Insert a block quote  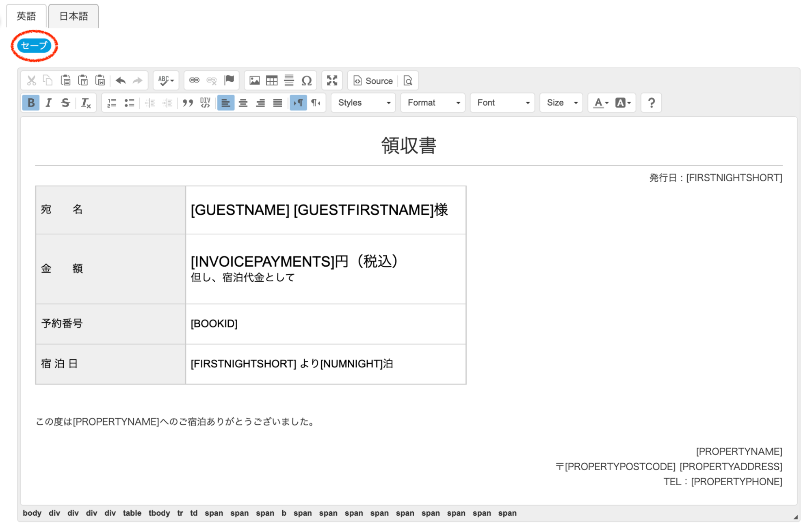[x=188, y=103]
